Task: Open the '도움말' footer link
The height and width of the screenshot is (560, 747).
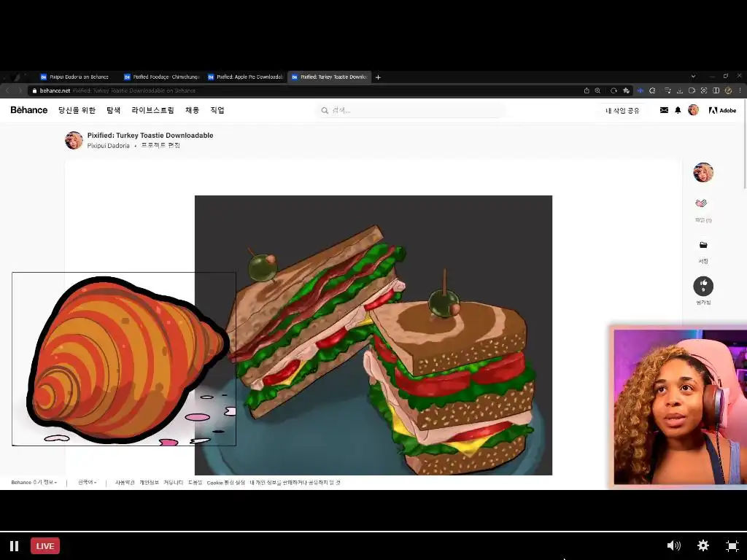Action: (196, 483)
